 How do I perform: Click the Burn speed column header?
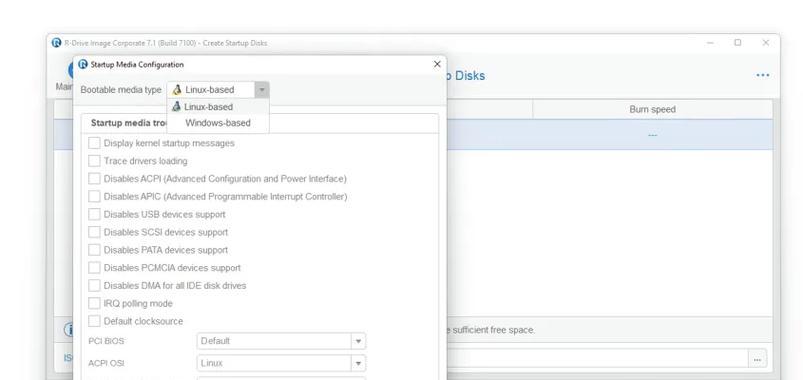[x=652, y=110]
